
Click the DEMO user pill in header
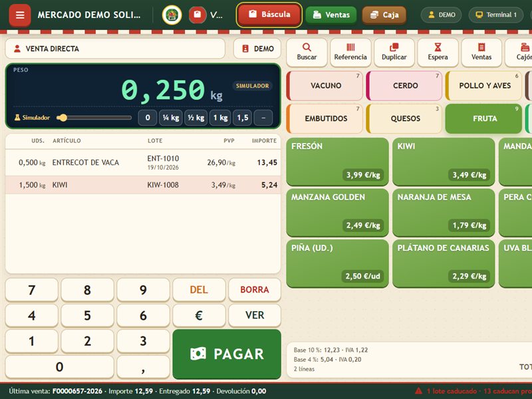tap(441, 15)
